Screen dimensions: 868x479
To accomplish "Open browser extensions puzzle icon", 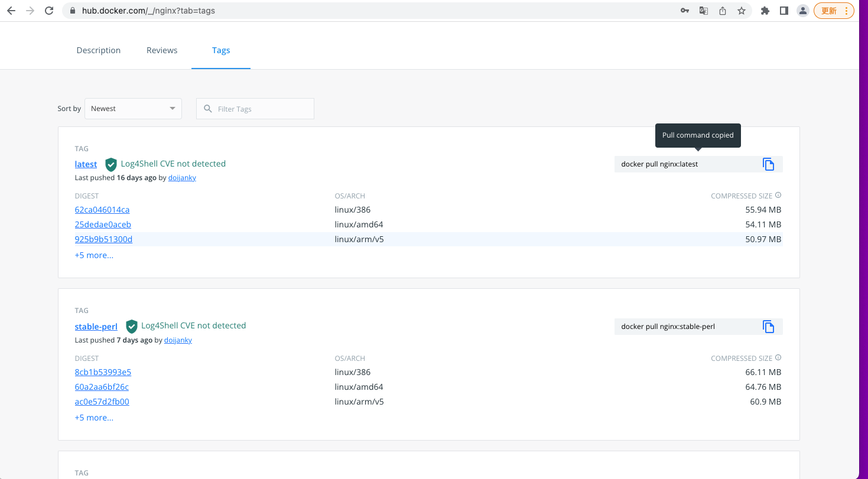I will 765,11.
